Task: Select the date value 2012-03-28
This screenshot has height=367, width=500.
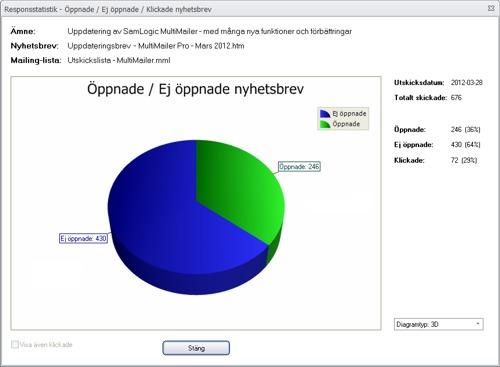Action: pyautogui.click(x=467, y=82)
